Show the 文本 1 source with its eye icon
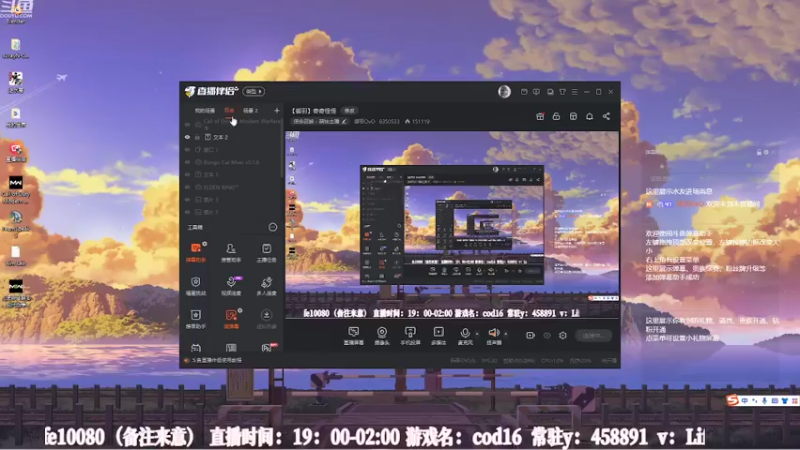 tap(187, 174)
